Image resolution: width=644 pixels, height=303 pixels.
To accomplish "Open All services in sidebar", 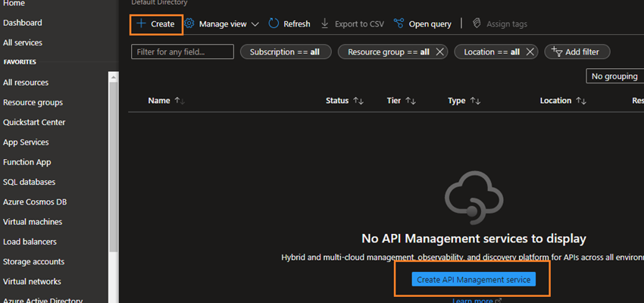I will pyautogui.click(x=23, y=42).
